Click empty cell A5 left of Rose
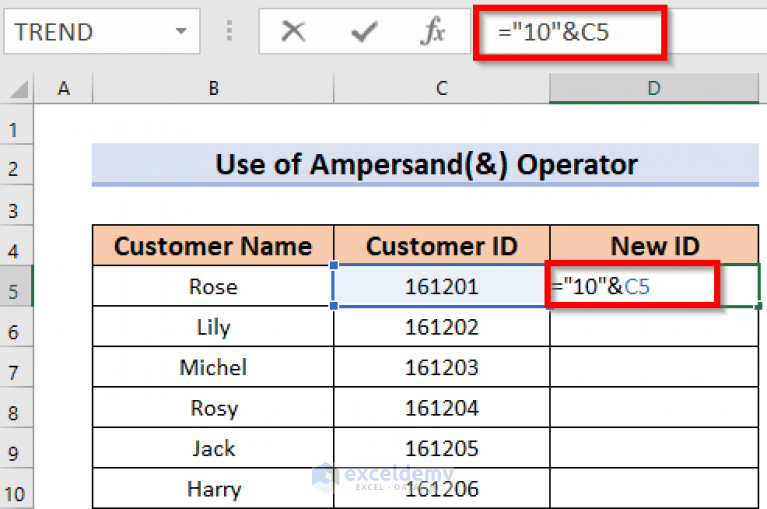 click(63, 287)
